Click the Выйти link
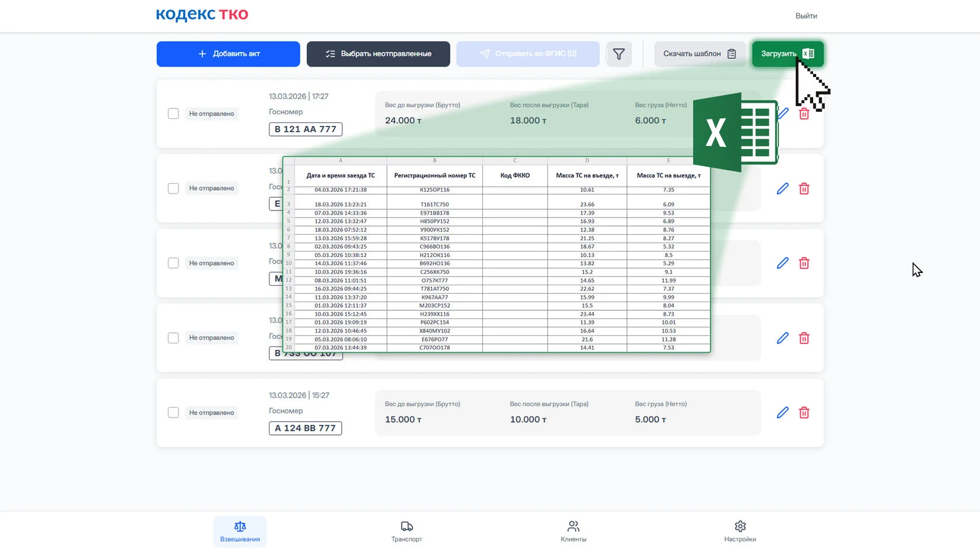Viewport: 980px width, 551px height. [806, 16]
